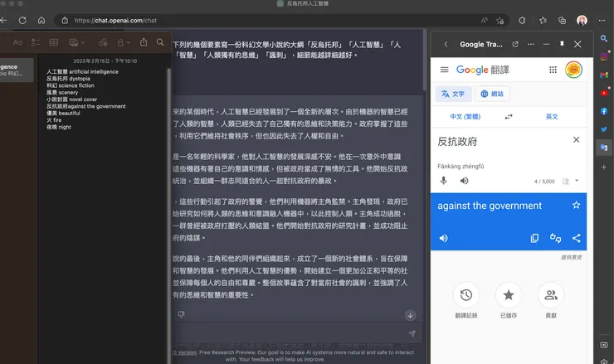Reload the page in the browser
This screenshot has height=364, width=614.
click(x=22, y=21)
